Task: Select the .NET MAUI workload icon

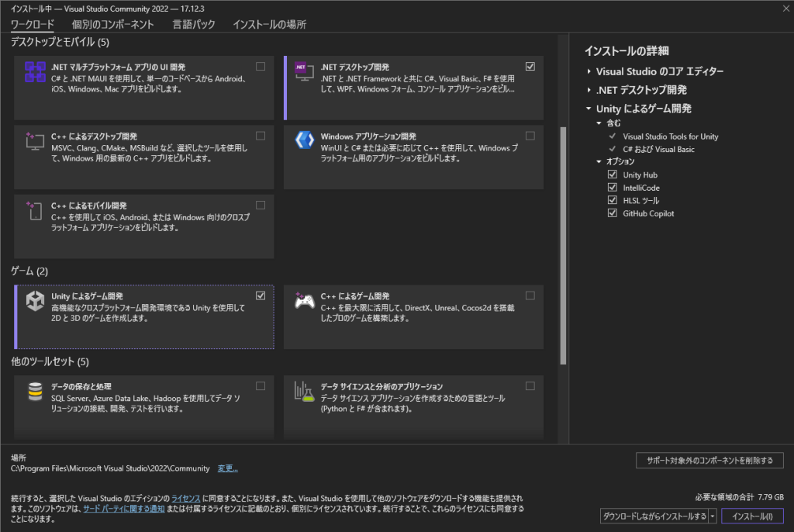Action: click(34, 72)
